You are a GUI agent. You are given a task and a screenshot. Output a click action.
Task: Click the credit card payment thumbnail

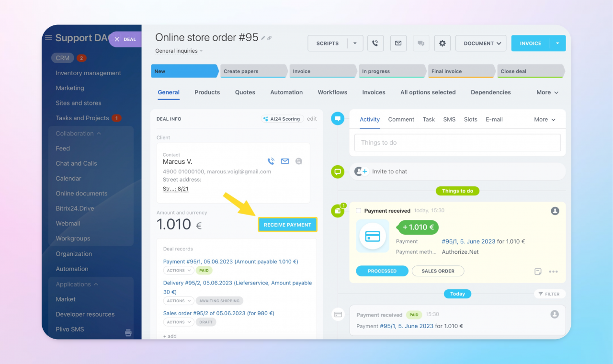point(373,236)
